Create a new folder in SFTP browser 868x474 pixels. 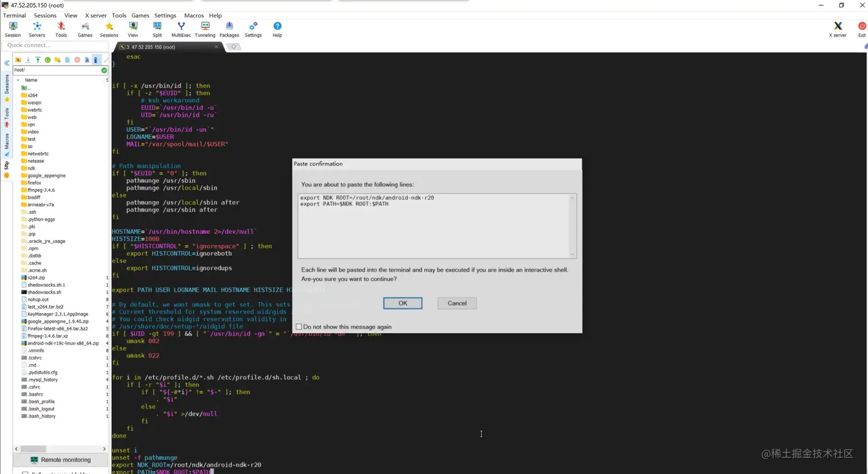click(57, 60)
